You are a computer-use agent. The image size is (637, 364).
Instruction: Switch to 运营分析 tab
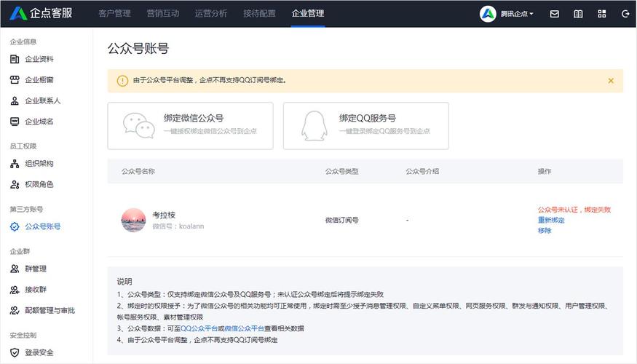tap(211, 13)
